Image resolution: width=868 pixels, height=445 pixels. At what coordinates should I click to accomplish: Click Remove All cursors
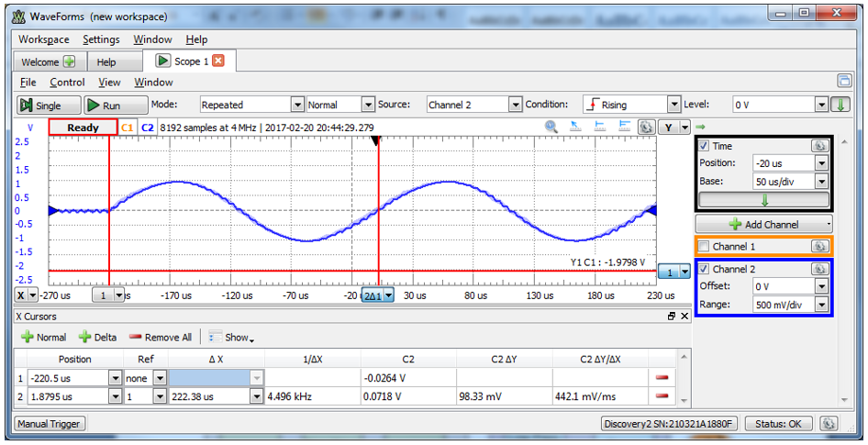pos(161,337)
